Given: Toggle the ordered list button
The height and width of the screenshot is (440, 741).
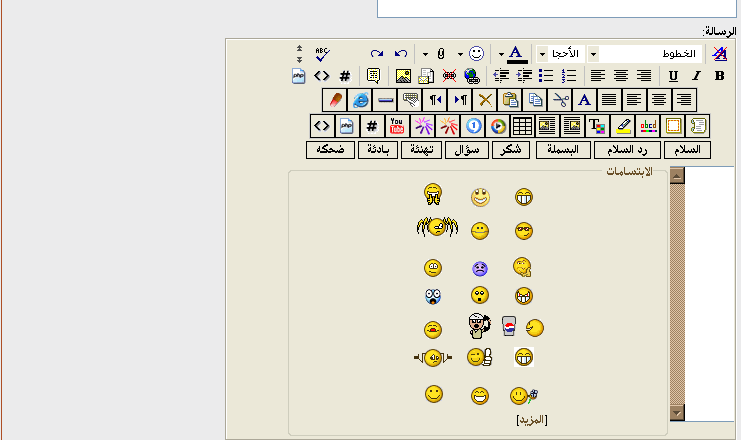Looking at the screenshot, I should [x=569, y=76].
